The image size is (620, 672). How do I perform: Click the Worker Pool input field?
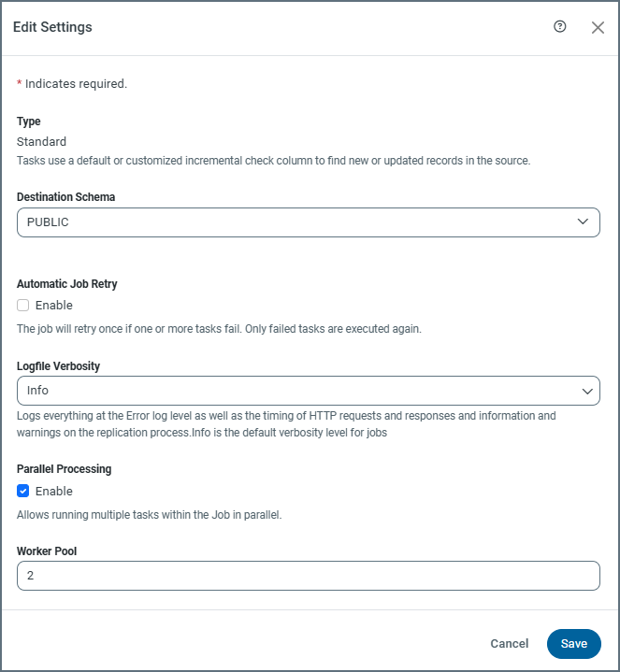click(309, 576)
